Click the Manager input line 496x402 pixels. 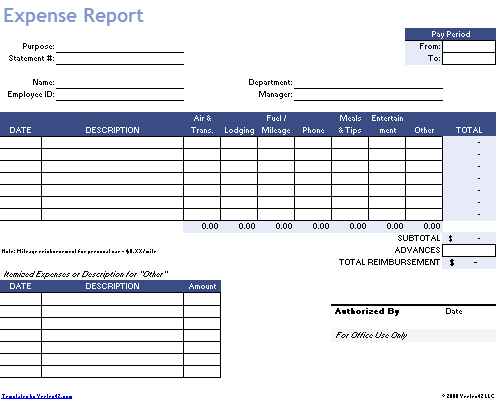click(x=368, y=95)
